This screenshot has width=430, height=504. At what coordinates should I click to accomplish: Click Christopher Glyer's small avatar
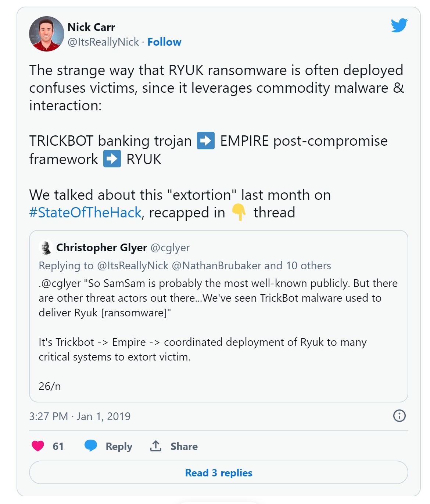(46, 248)
